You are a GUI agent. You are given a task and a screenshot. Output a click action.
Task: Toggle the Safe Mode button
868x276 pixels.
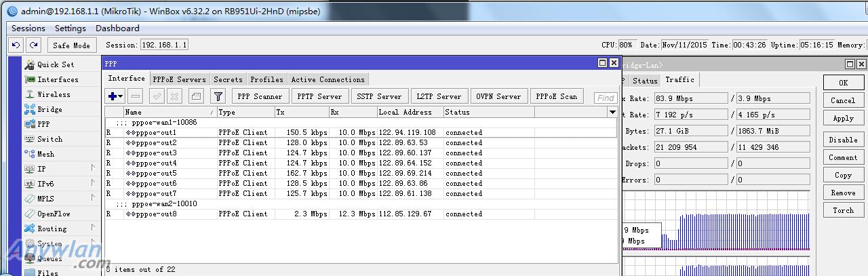[x=71, y=45]
